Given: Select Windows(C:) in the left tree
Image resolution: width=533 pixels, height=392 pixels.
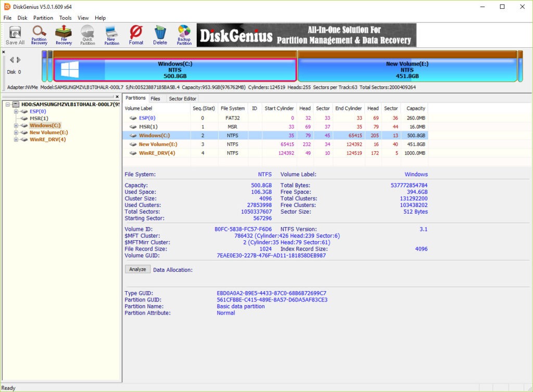Looking at the screenshot, I should click(45, 126).
